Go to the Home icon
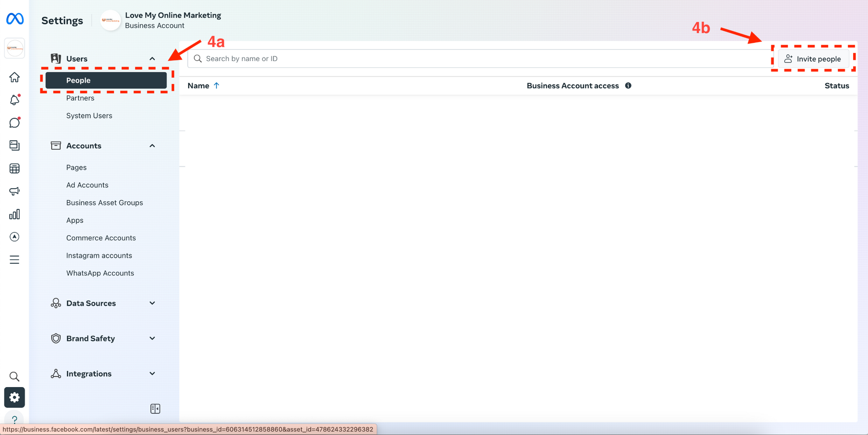 click(14, 77)
